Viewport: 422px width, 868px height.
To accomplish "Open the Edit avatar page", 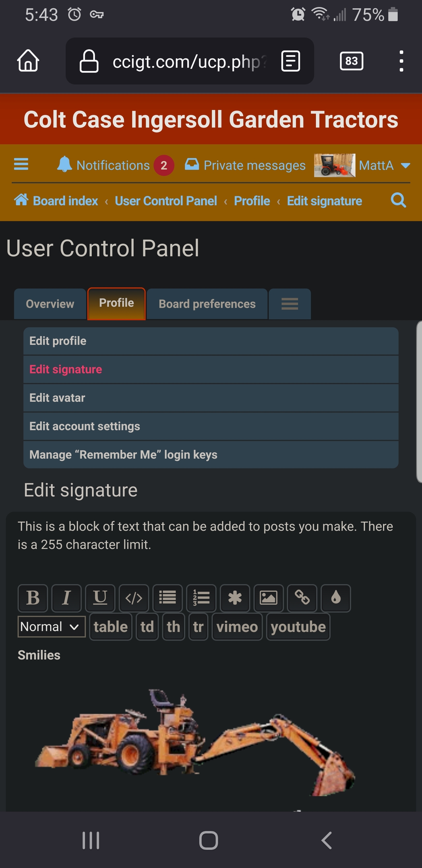I will 57,398.
